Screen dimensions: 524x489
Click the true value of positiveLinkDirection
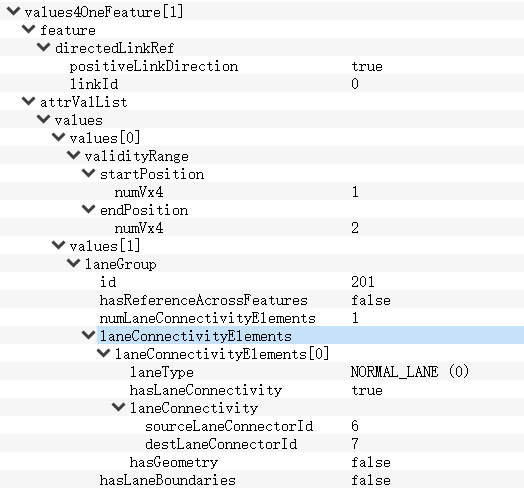tap(367, 66)
